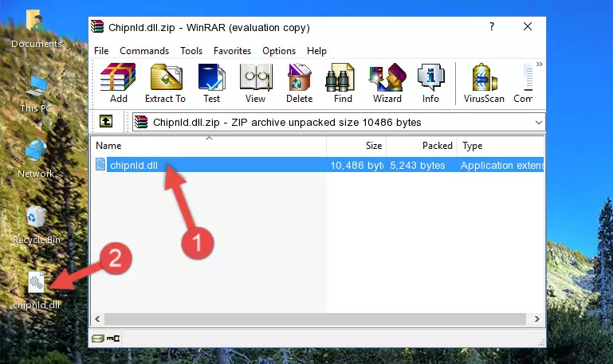Sort by the Size column header
The height and width of the screenshot is (364, 613).
356,146
